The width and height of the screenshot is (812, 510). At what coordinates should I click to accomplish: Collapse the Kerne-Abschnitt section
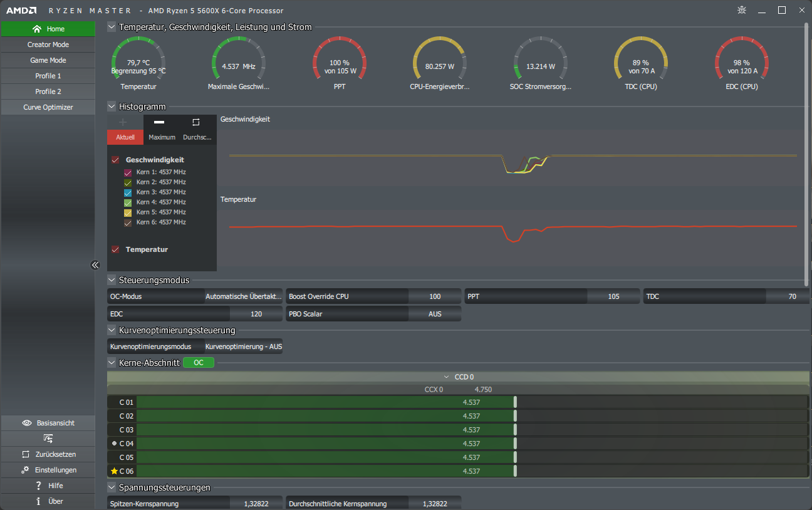click(112, 363)
